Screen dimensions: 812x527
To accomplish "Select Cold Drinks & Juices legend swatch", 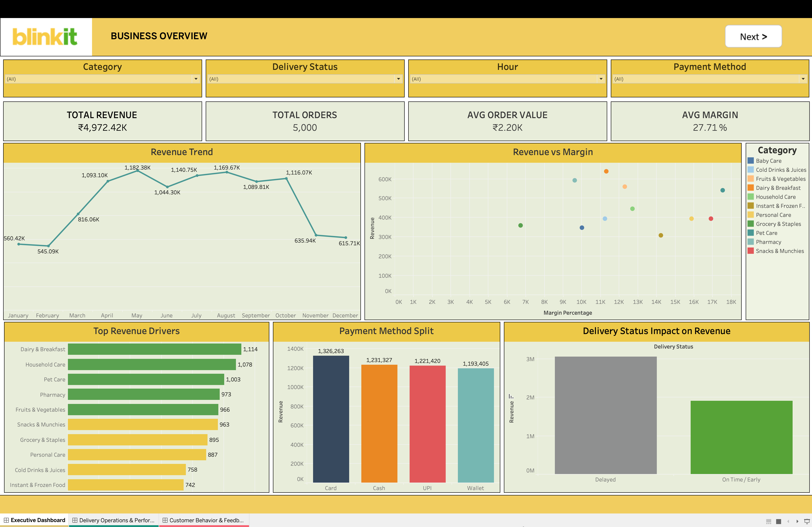I will 751,170.
